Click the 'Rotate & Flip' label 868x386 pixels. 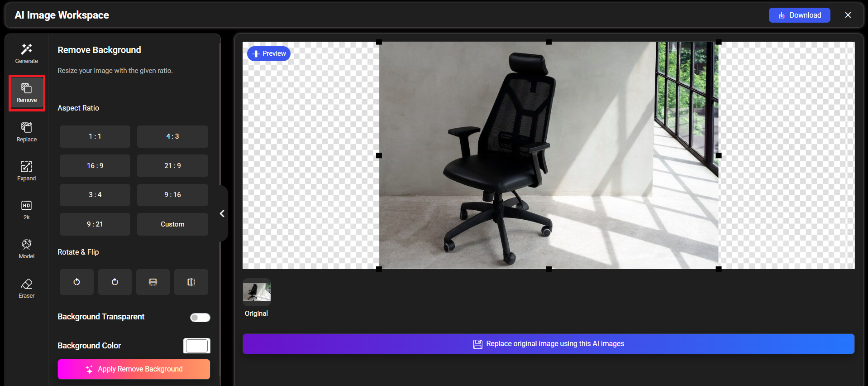pos(78,252)
